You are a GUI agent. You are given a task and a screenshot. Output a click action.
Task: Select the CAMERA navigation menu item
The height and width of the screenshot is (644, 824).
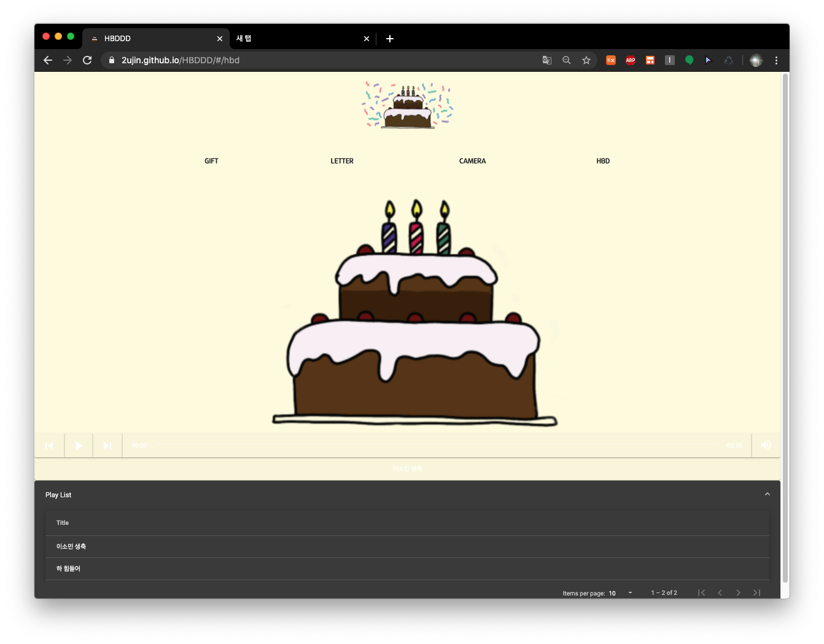pos(472,161)
